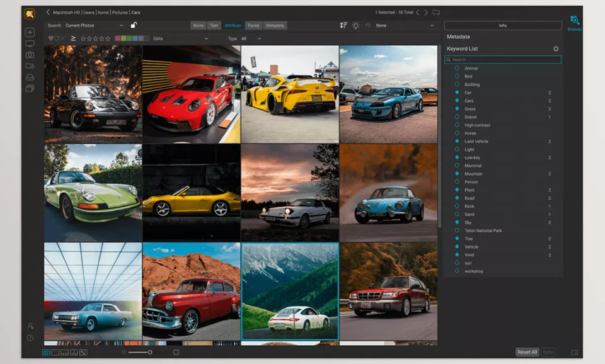Click the folder icon beside navigation arrows

pyautogui.click(x=436, y=13)
